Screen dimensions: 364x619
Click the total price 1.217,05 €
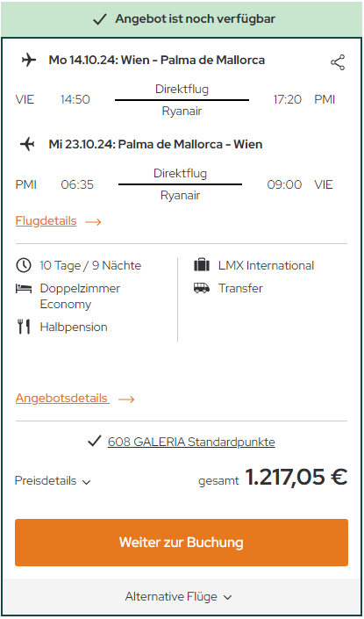click(296, 477)
